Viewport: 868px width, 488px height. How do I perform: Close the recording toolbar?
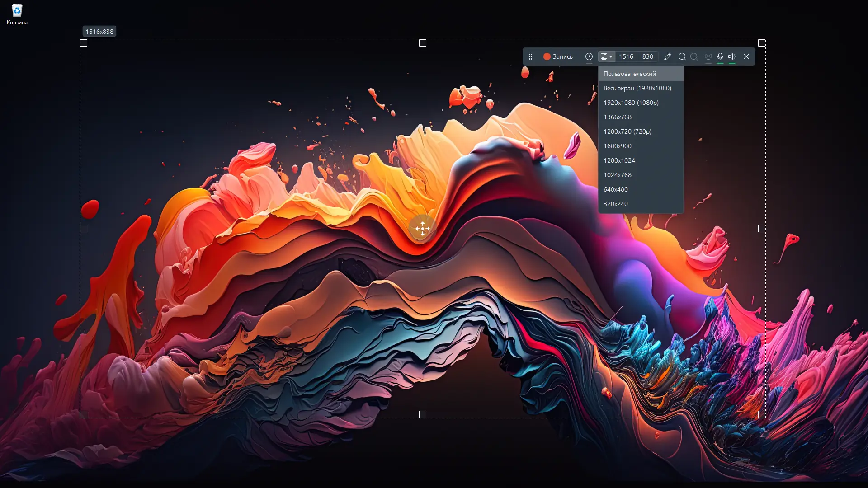point(746,56)
